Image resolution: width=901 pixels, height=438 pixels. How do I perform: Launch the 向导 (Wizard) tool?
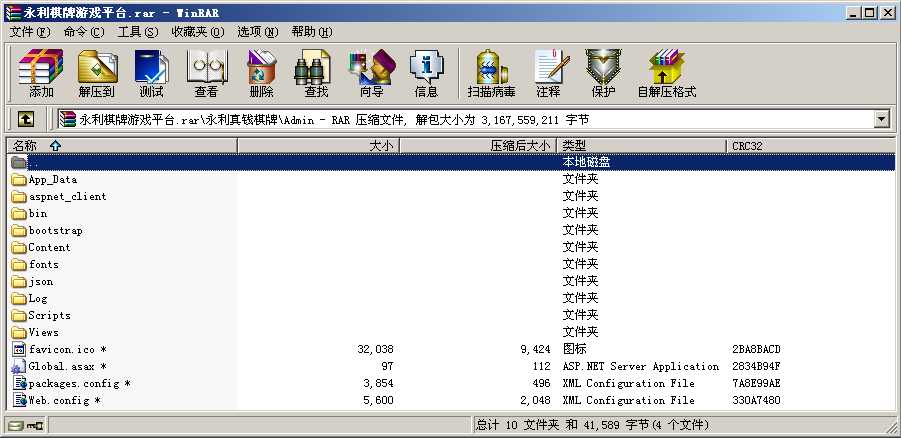point(371,73)
